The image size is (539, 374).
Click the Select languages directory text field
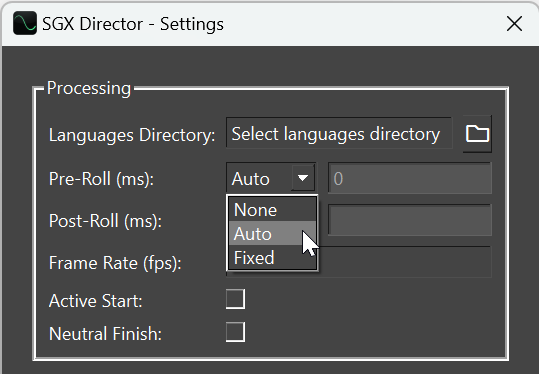click(339, 134)
